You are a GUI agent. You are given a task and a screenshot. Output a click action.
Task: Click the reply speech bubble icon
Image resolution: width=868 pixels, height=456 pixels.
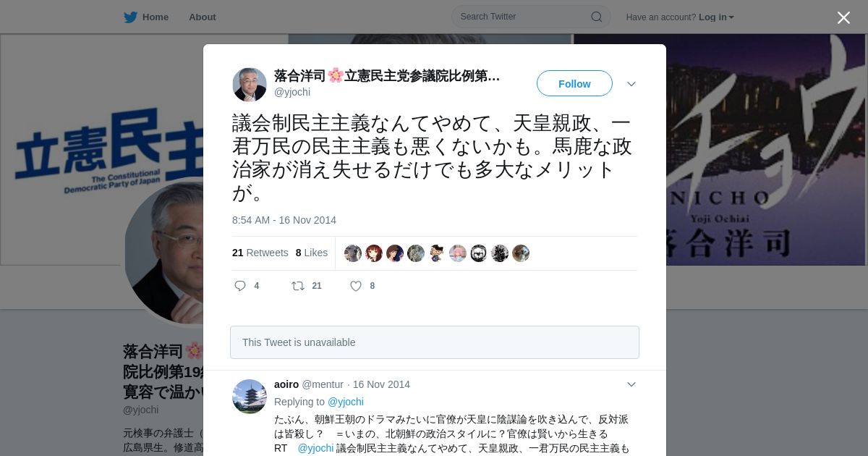click(240, 286)
